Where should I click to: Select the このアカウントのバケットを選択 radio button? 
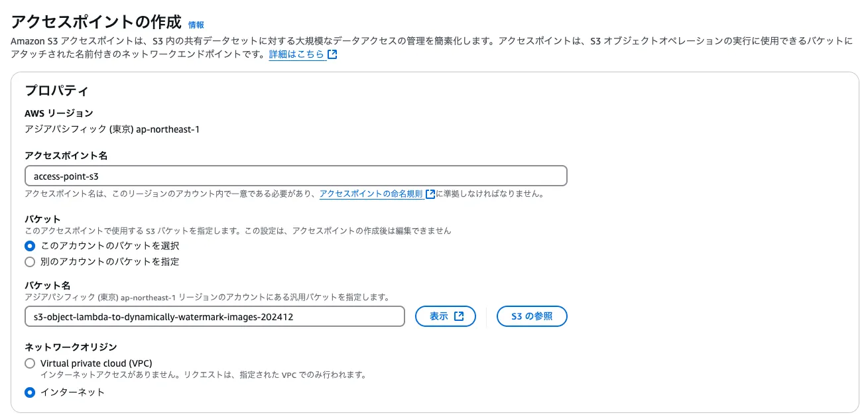[x=30, y=246]
